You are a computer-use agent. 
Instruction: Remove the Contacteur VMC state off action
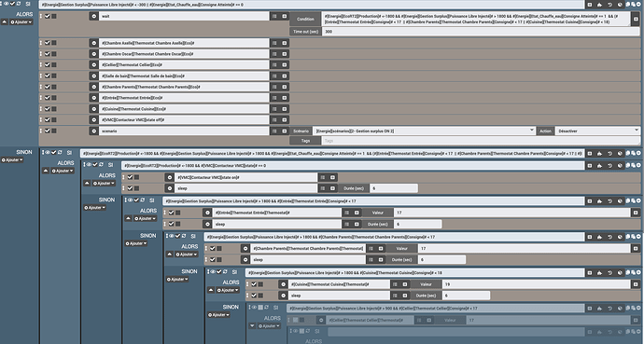[93, 119]
